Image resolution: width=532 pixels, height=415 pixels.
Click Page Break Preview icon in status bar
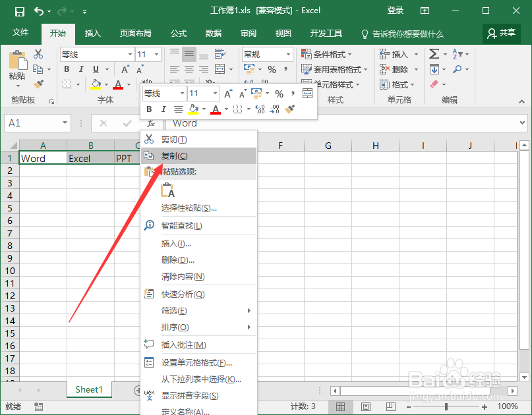coord(391,406)
